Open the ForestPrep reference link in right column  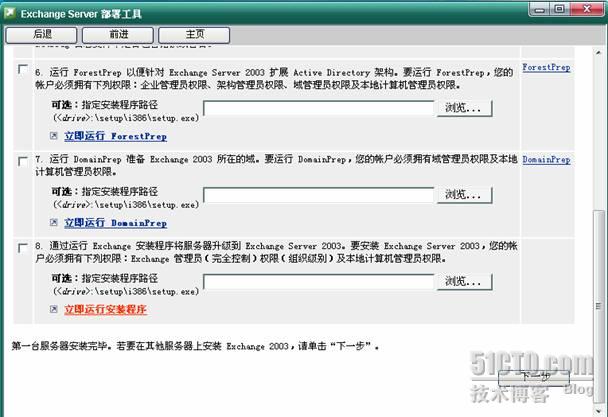pos(546,67)
